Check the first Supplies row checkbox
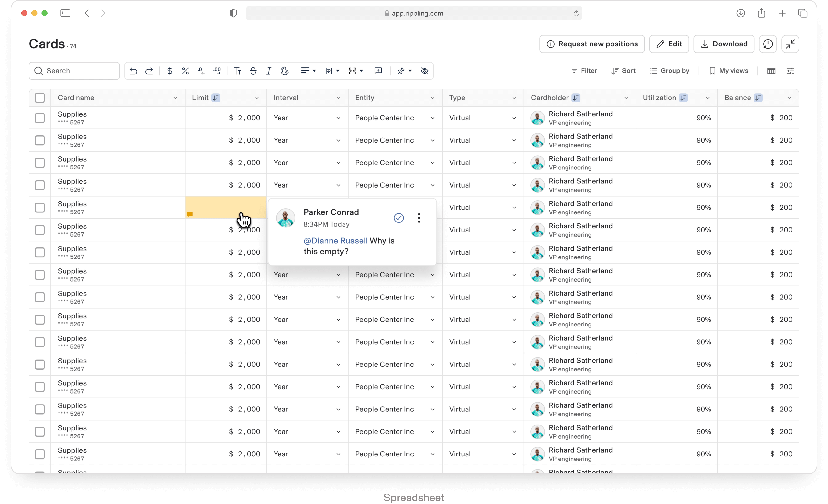Viewport: 828px width, 504px height. [40, 118]
